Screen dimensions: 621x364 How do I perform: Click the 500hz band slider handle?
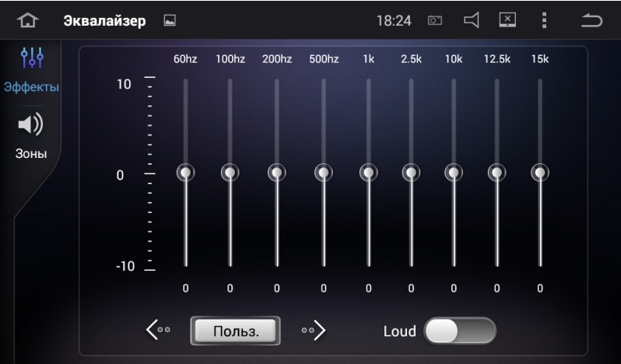click(x=324, y=173)
